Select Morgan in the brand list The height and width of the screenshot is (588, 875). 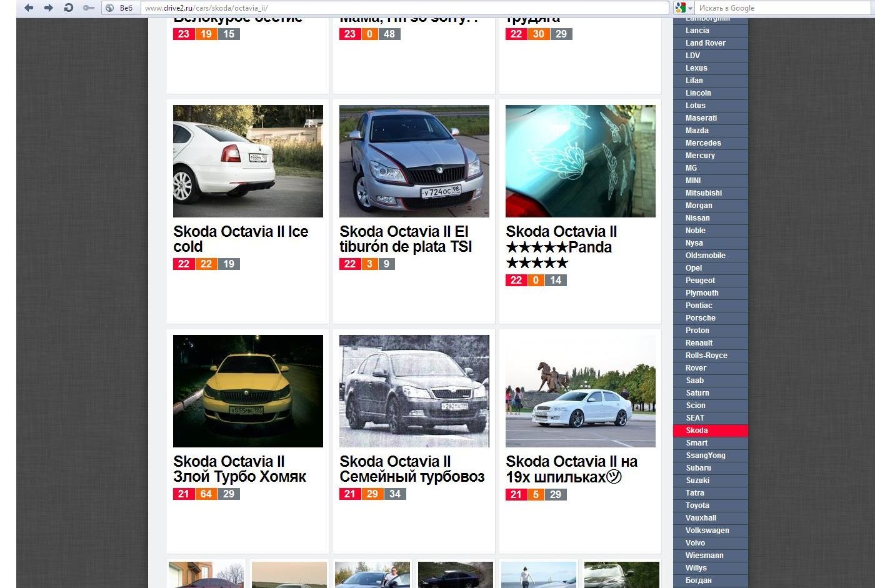(x=711, y=206)
